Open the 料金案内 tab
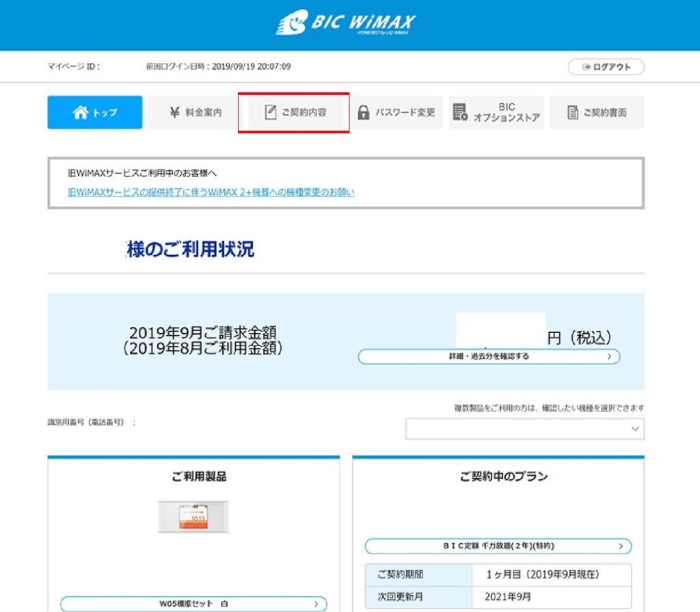Screen dimensions: 700x612 pyautogui.click(x=196, y=112)
